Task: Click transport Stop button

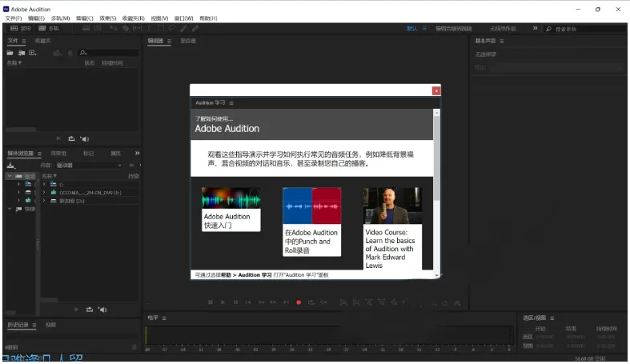Action: [211, 302]
